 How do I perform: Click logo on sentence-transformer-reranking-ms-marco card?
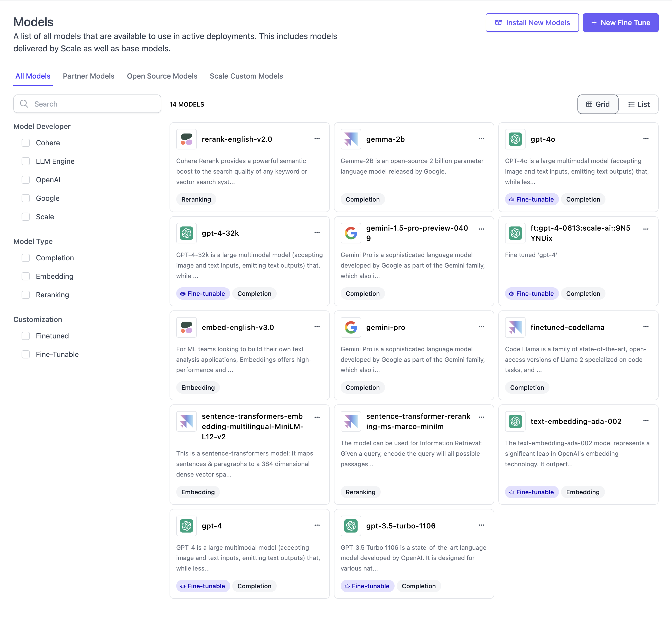coord(351,421)
